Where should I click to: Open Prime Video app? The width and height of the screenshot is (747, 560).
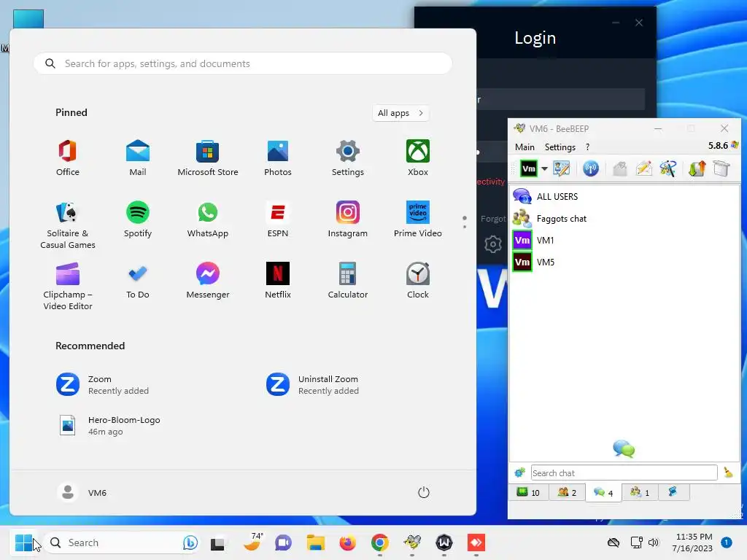(x=418, y=220)
